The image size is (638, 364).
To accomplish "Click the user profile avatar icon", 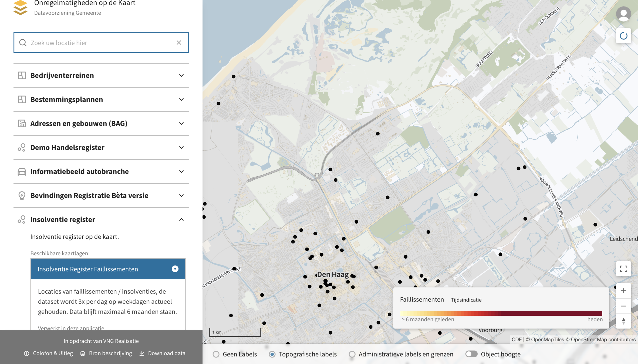I will click(x=623, y=14).
